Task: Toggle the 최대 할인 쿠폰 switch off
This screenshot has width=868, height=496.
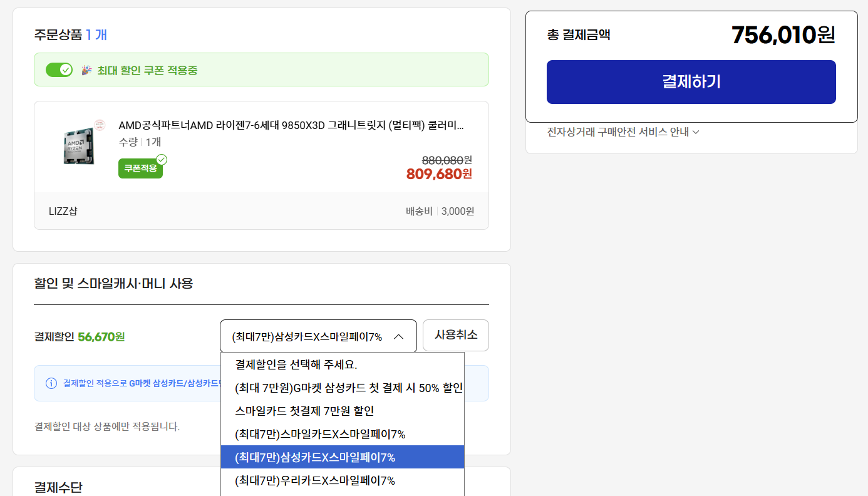Action: (59, 70)
